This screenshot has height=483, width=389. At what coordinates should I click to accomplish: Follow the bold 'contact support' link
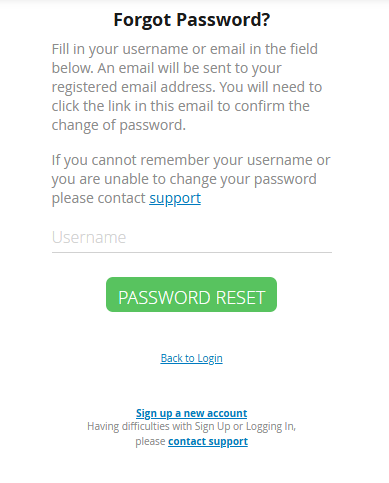click(x=208, y=441)
